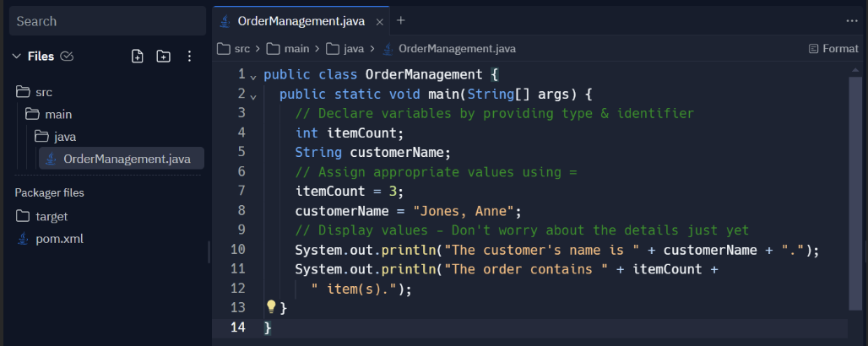The height and width of the screenshot is (346, 868).
Task: Click the String customerName declaration
Action: pyautogui.click(x=374, y=152)
